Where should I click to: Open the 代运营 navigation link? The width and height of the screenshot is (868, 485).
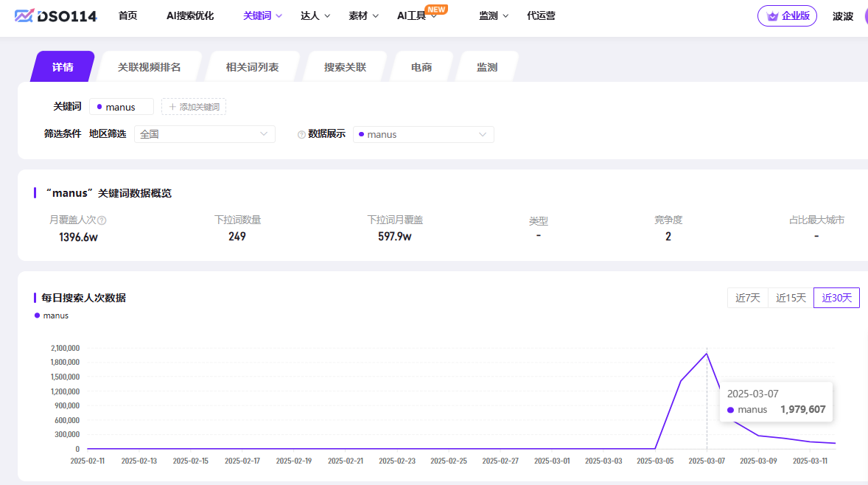(541, 15)
